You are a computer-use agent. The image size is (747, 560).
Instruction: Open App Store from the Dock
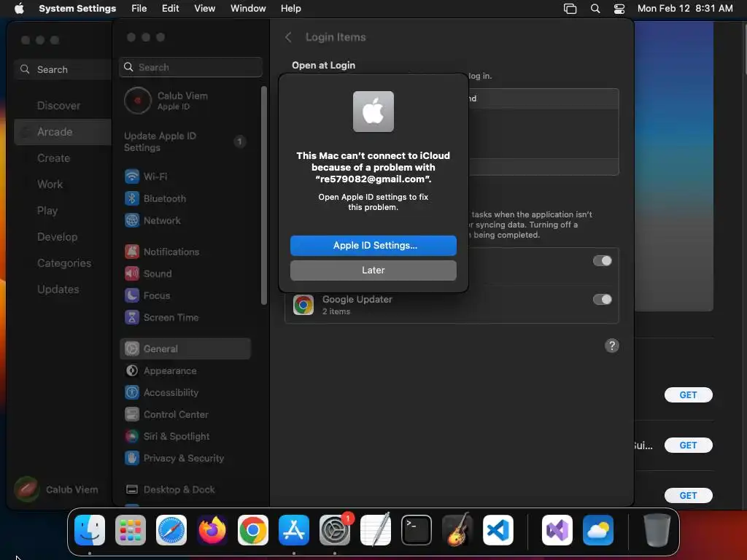click(x=294, y=530)
